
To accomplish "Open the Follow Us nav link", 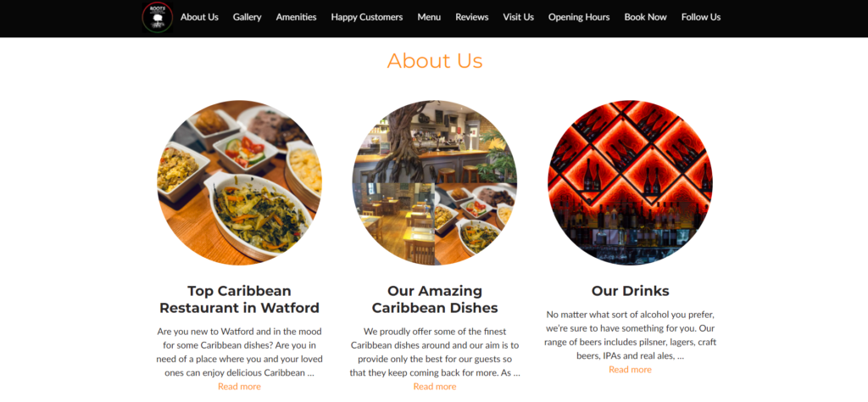I will [701, 17].
